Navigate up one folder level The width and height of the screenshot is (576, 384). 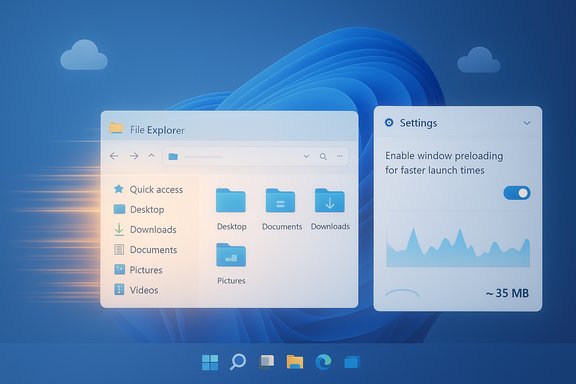click(x=151, y=156)
